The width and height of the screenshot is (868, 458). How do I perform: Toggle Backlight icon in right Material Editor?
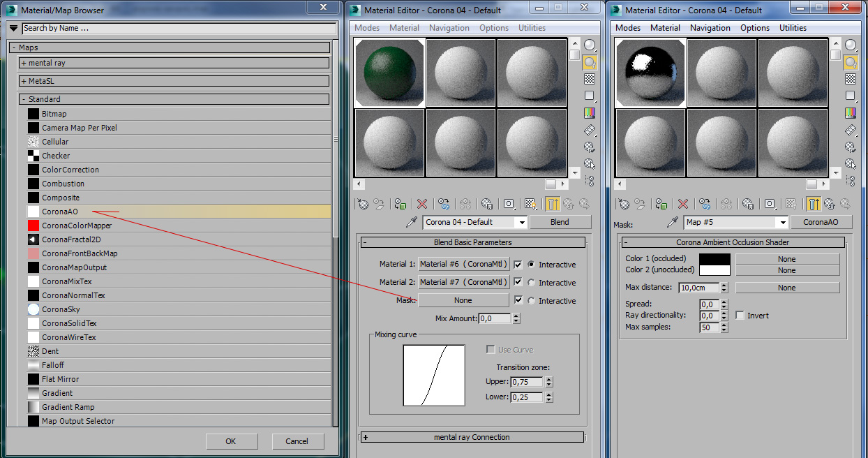851,62
